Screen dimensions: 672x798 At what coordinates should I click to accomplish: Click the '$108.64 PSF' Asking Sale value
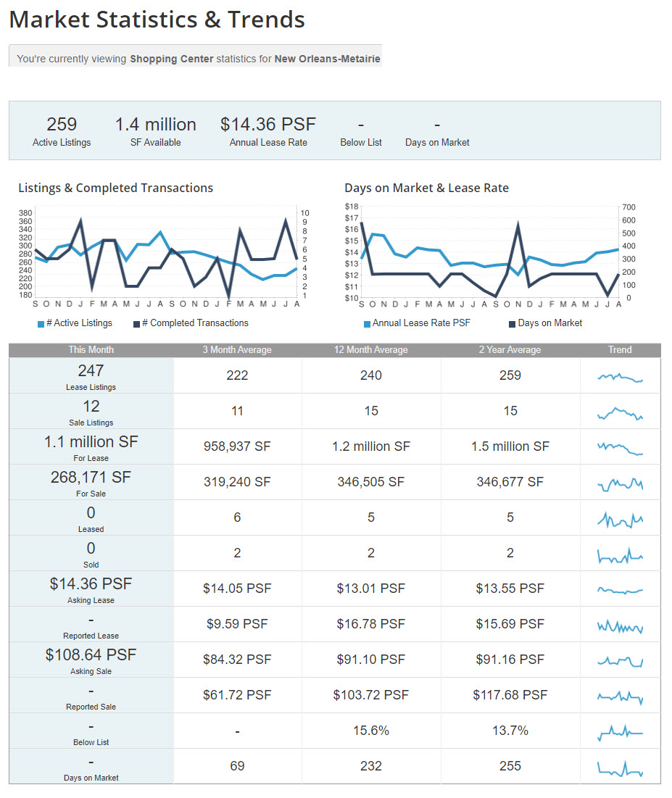coord(91,655)
